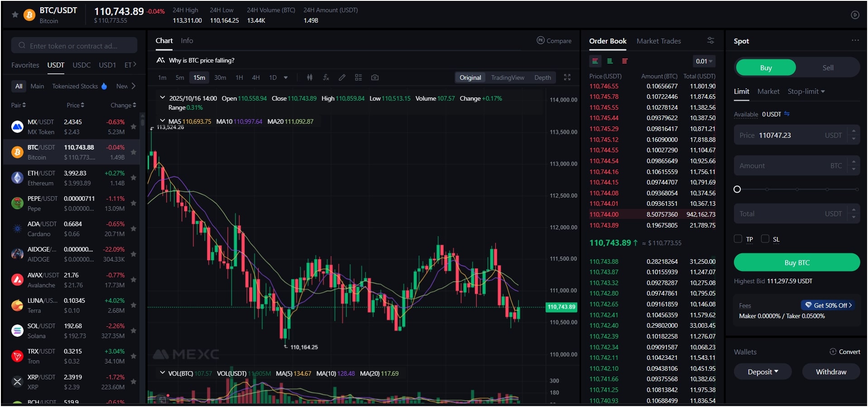
Task: Open Why is BTC price falling link
Action: [x=201, y=60]
